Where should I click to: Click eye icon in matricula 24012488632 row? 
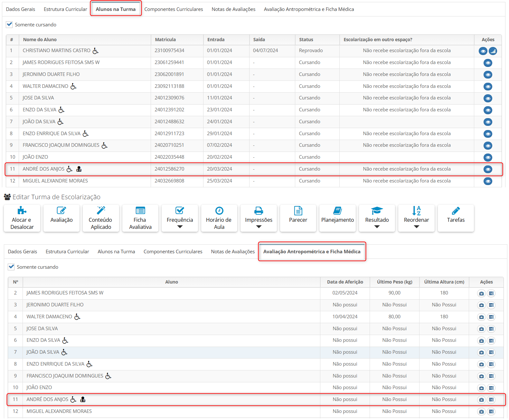coord(488,122)
